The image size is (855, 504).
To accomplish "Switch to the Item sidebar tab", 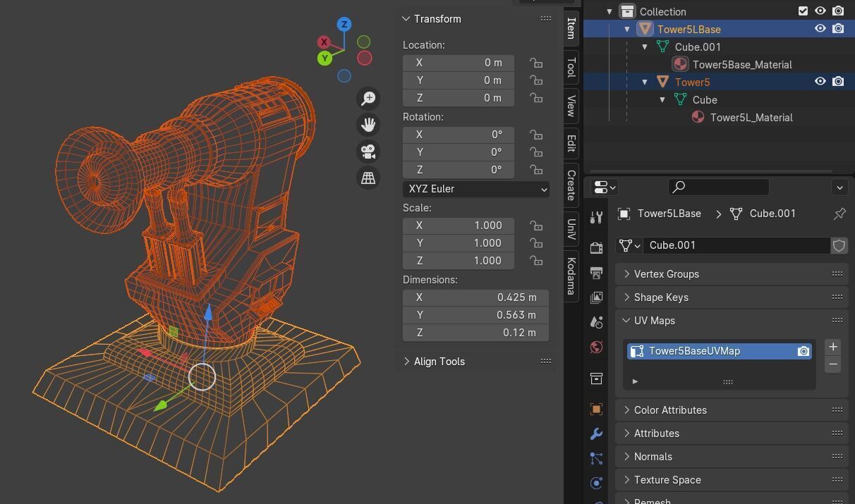I will coord(571,28).
